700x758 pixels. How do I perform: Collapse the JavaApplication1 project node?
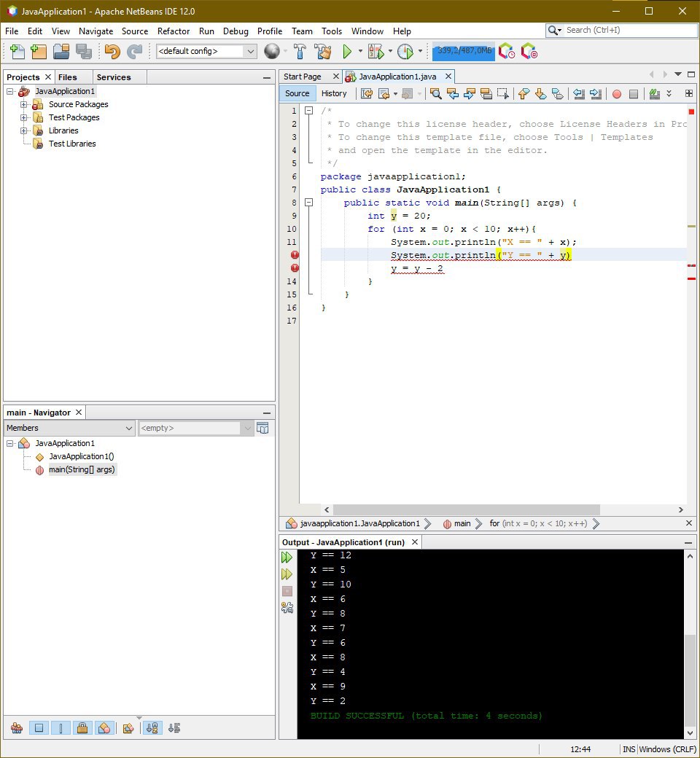pyautogui.click(x=9, y=91)
